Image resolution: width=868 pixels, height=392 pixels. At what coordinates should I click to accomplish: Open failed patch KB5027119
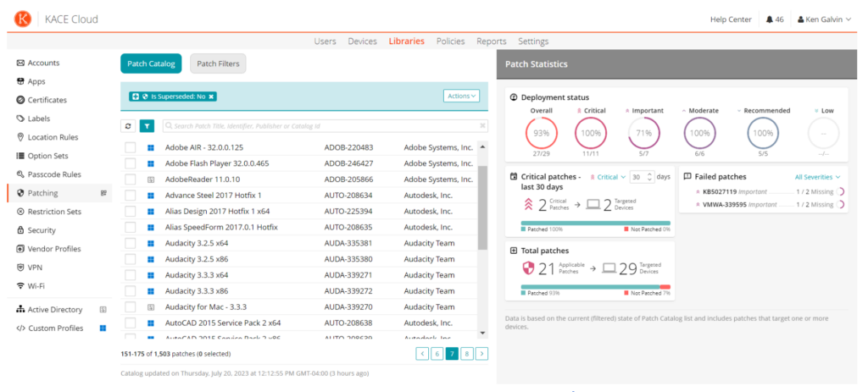click(719, 191)
